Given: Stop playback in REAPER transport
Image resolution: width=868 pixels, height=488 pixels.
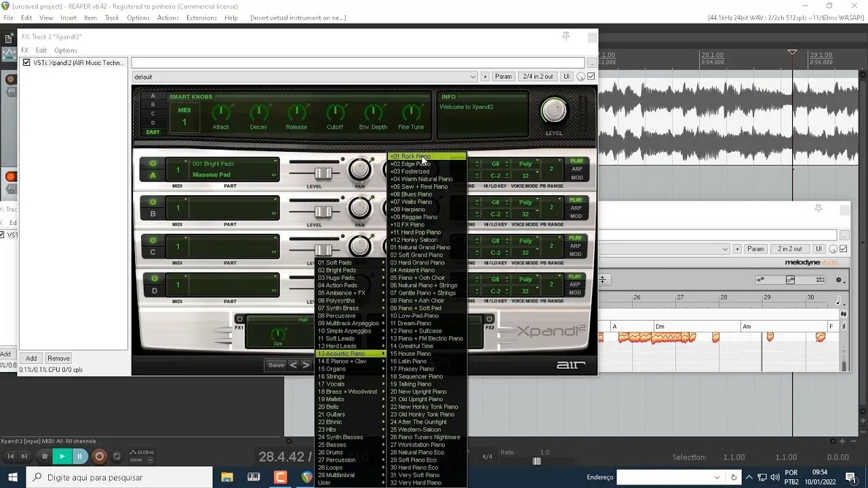Looking at the screenshot, I should pos(45,456).
